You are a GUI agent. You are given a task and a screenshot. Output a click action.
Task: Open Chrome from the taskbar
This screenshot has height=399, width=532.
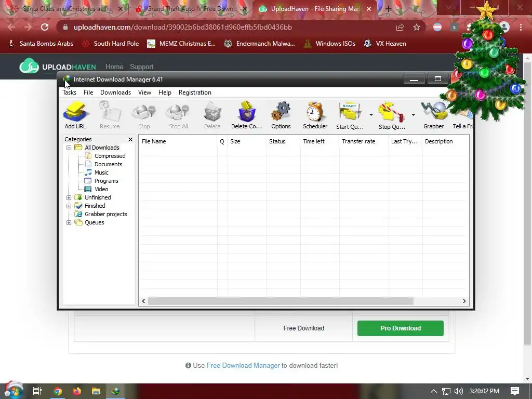(58, 391)
